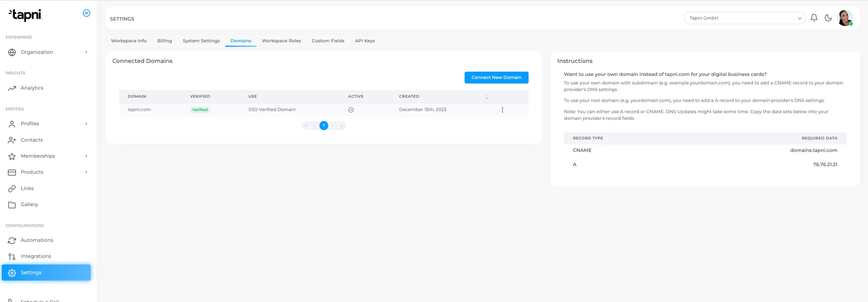868x302 pixels.
Task: Click the active checkmark for tapni.com
Action: (x=351, y=110)
